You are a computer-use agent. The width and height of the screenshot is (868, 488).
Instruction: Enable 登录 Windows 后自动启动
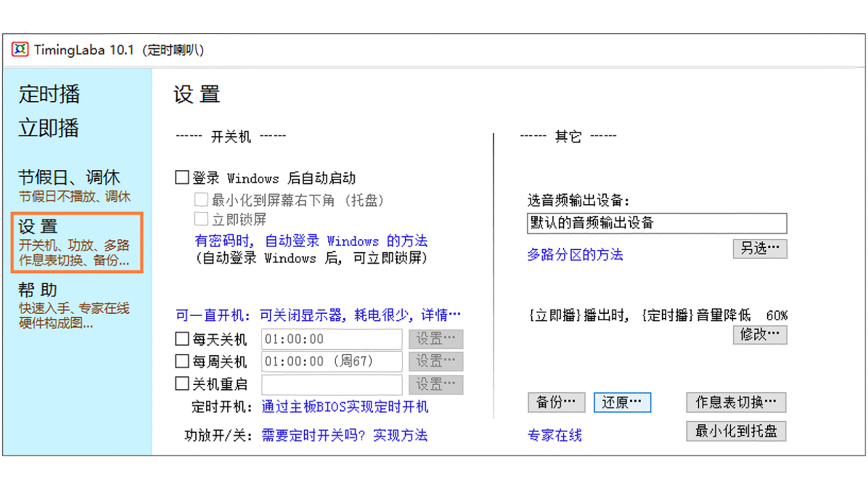coord(182,177)
